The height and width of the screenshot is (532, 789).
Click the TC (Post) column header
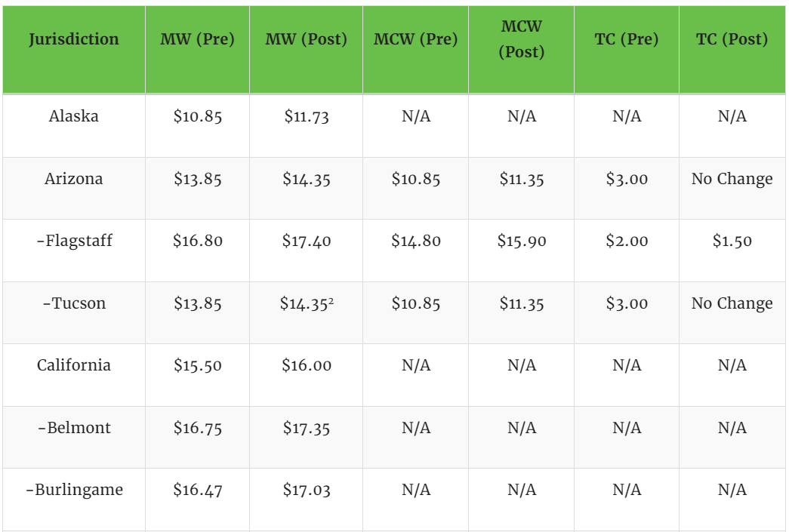point(732,39)
